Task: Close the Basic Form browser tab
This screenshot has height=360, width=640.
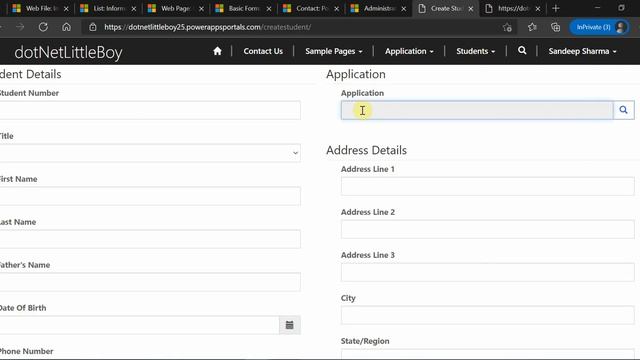Action: [269, 9]
